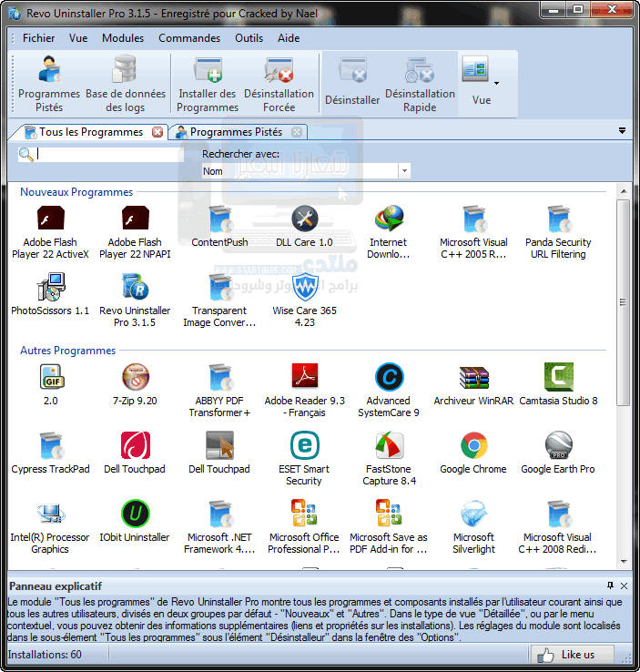Select Intel(R) Processor Graphics icon
This screenshot has width=640, height=672.
(51, 527)
